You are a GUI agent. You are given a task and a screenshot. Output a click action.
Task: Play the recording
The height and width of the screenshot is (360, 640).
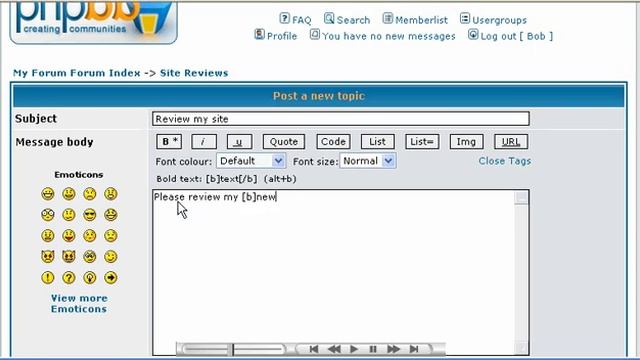pos(354,349)
